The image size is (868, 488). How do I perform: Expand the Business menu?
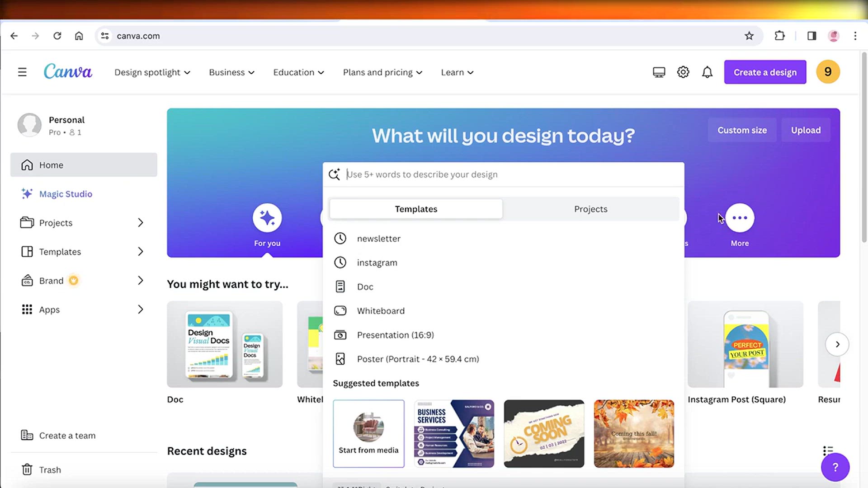pos(231,72)
